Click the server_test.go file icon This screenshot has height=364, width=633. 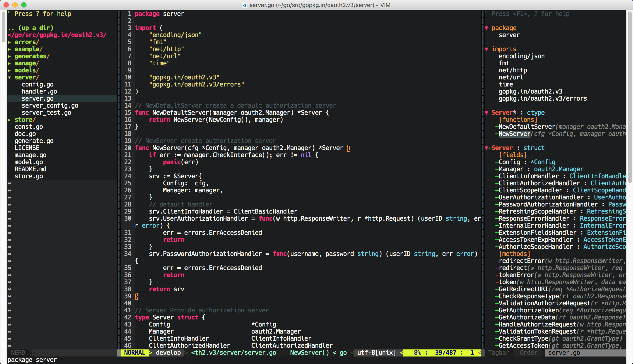click(x=47, y=112)
